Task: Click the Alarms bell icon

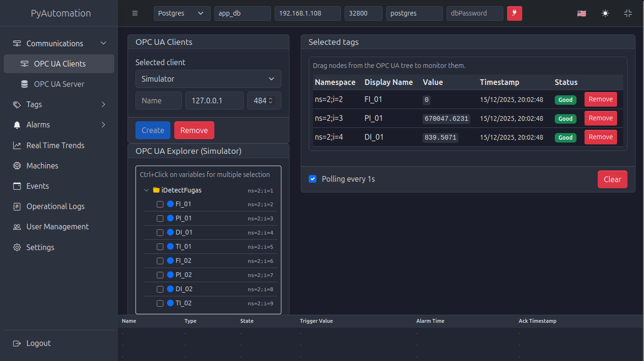Action: point(17,125)
